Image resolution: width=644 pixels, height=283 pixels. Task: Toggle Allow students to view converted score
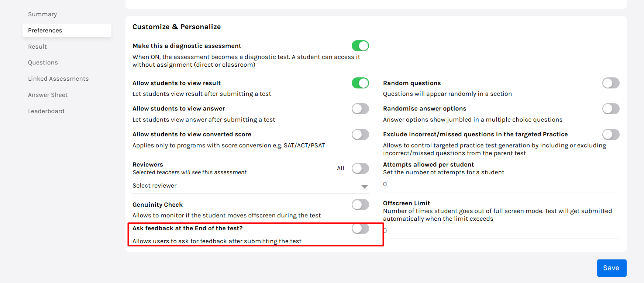click(360, 134)
